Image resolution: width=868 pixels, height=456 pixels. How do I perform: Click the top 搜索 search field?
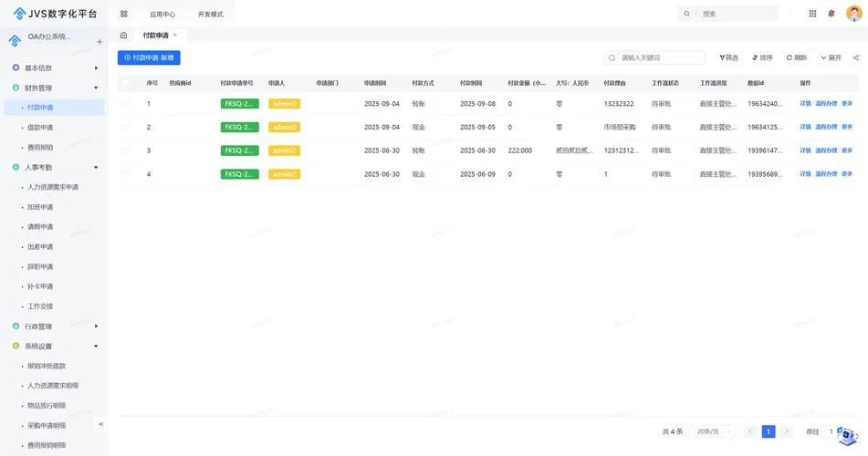(x=727, y=14)
